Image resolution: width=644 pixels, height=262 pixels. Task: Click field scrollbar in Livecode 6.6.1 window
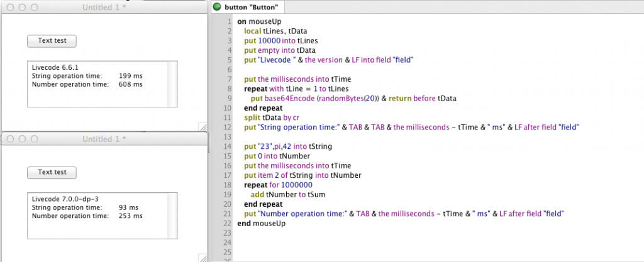(x=172, y=84)
